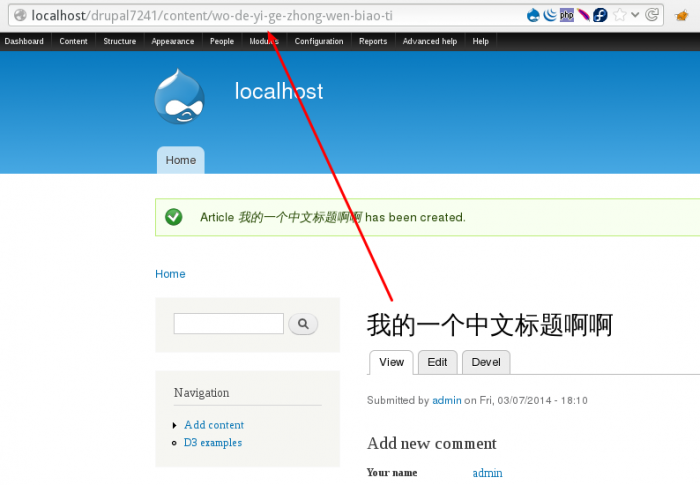Open People in the admin menu
This screenshot has width=700, height=485.
(222, 42)
